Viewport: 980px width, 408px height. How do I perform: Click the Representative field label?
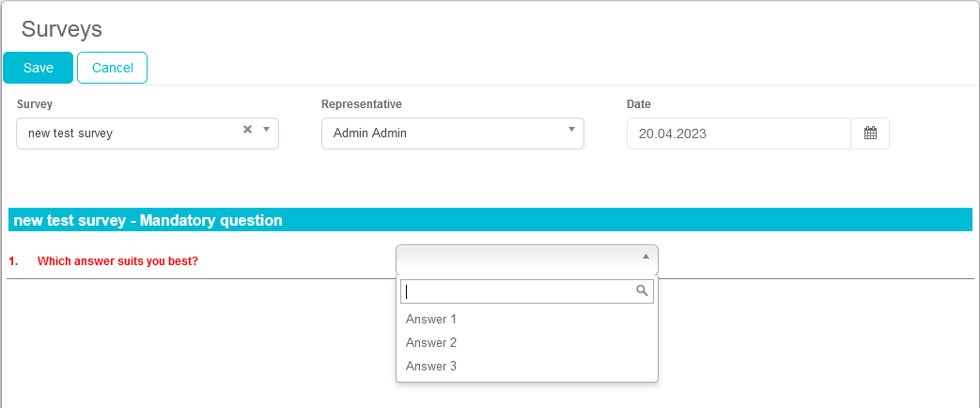point(362,104)
